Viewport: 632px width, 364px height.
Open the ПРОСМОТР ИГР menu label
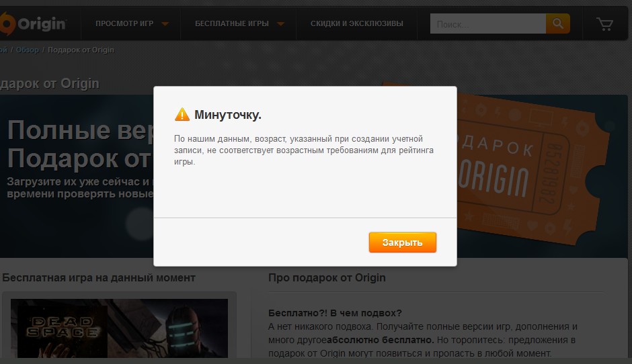pos(124,24)
